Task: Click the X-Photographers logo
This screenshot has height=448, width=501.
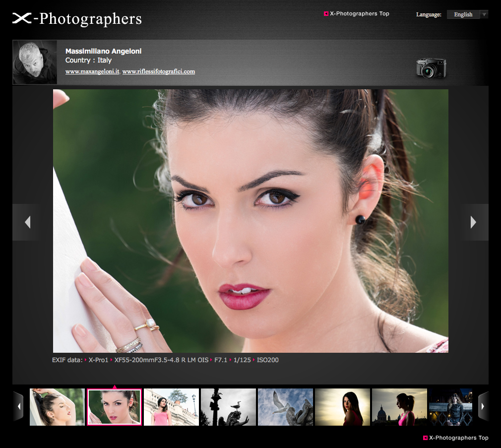Action: pos(77,19)
